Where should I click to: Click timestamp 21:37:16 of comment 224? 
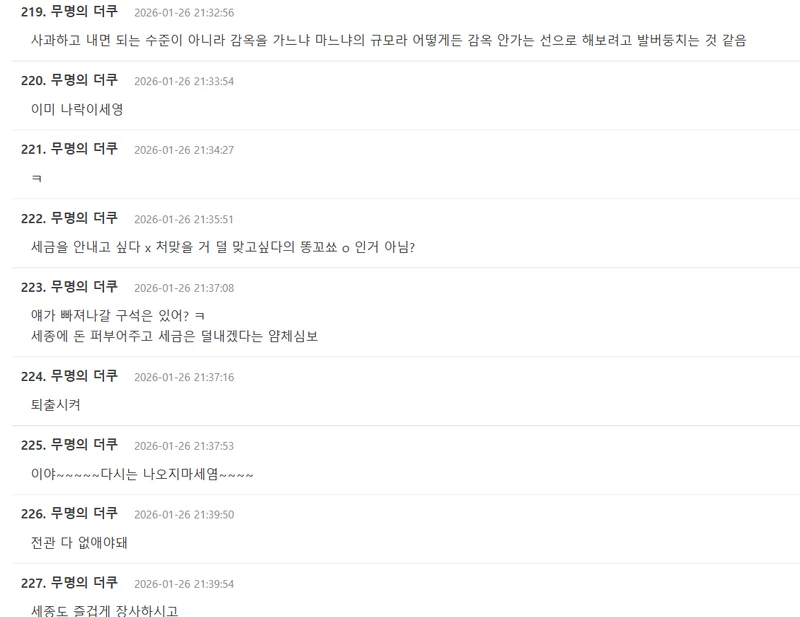(x=184, y=377)
